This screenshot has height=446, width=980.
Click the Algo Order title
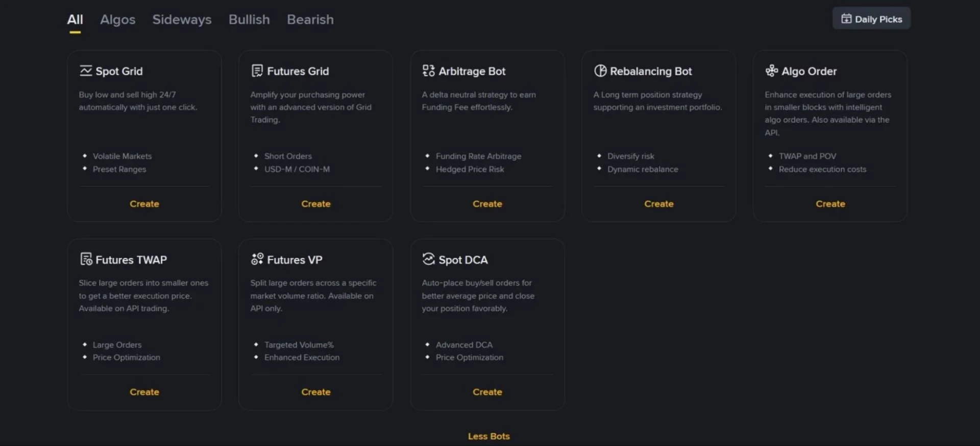click(x=809, y=71)
